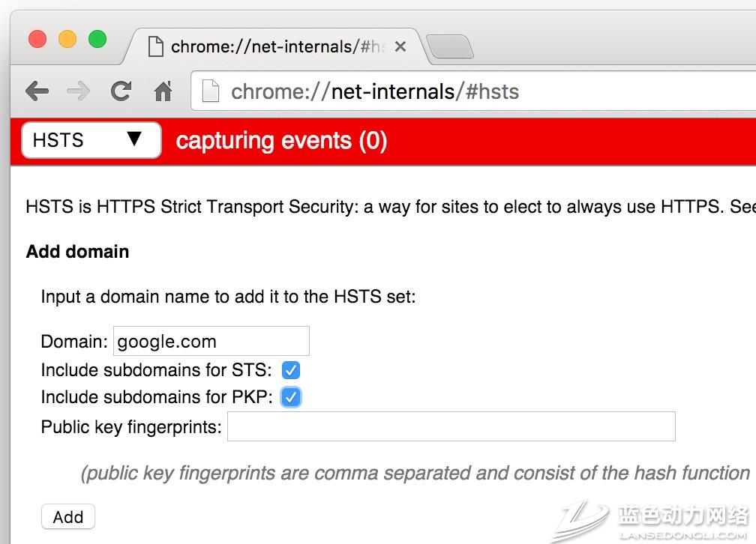Click the forward navigation arrow
Viewport: 756px width, 544px height.
[x=78, y=91]
